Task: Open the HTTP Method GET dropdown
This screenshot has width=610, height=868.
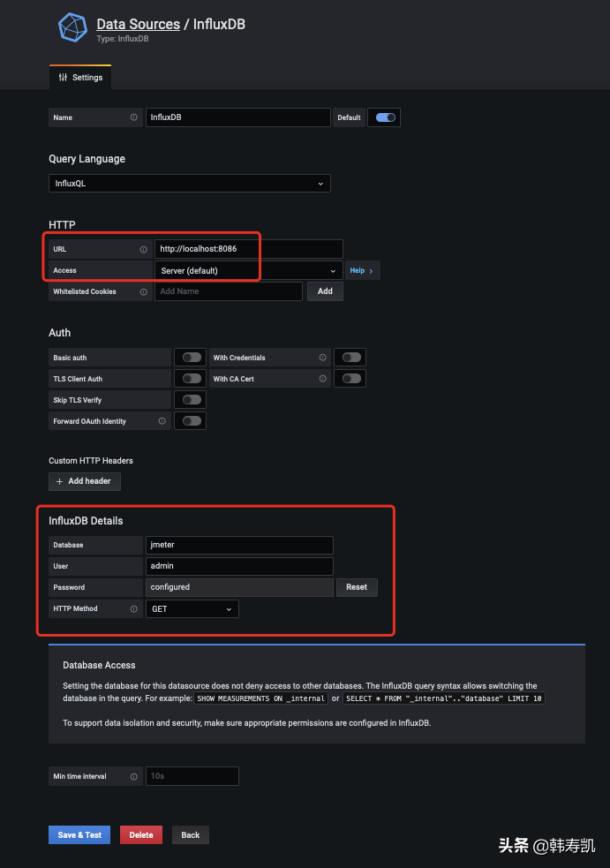Action: click(192, 608)
